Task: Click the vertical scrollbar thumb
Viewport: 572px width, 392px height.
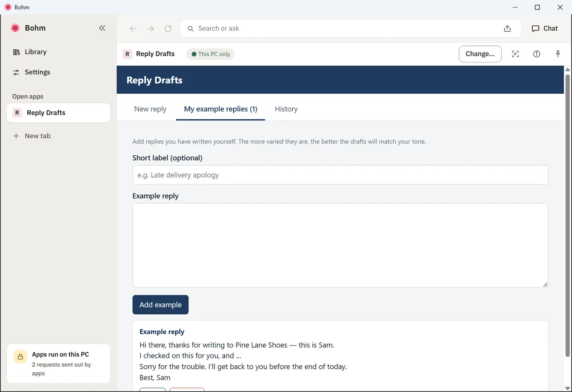Action: 568,216
